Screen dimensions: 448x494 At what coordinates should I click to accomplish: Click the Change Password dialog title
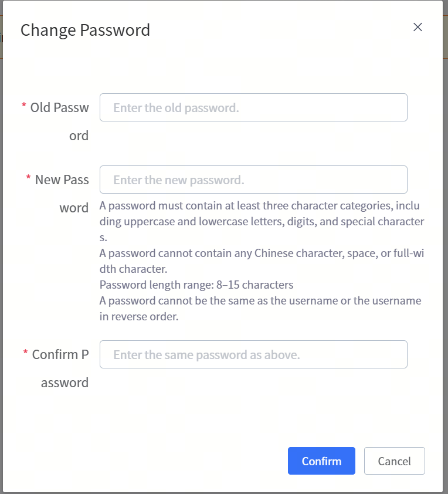(85, 30)
